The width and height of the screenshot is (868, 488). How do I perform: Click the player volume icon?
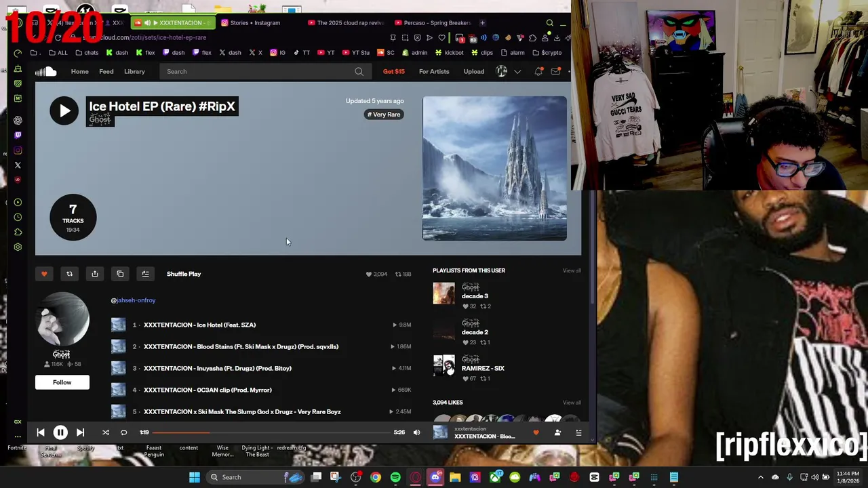416,432
